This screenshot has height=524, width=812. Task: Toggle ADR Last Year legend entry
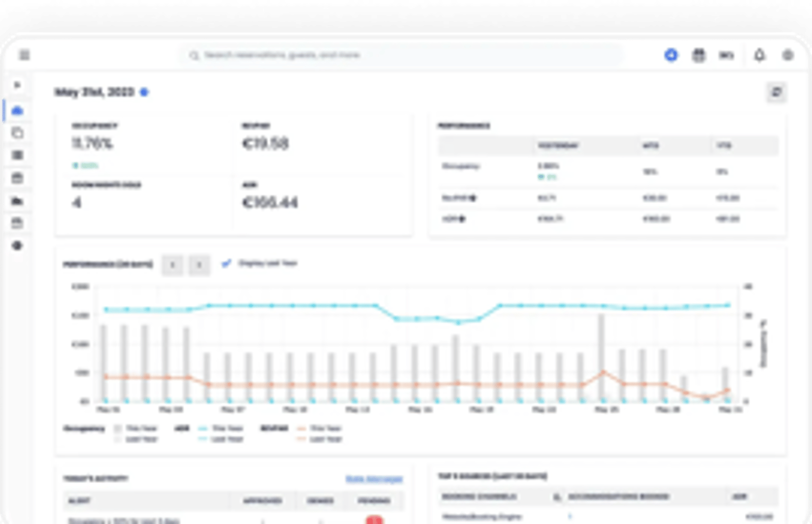221,439
